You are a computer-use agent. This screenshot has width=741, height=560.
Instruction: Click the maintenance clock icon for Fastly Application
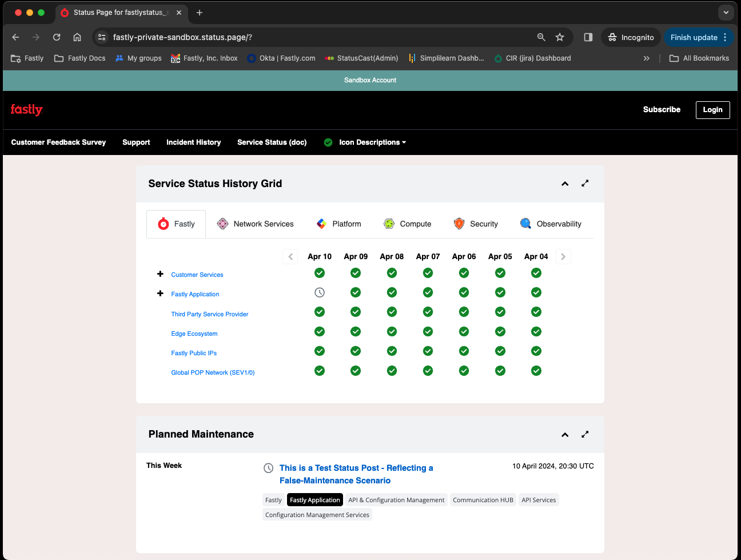click(320, 293)
